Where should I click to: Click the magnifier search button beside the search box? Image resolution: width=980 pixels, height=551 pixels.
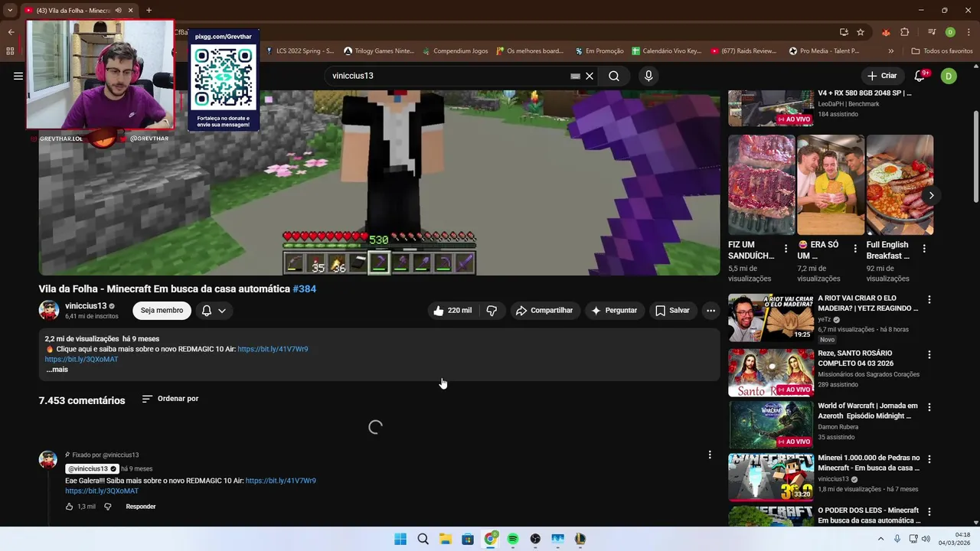click(614, 76)
